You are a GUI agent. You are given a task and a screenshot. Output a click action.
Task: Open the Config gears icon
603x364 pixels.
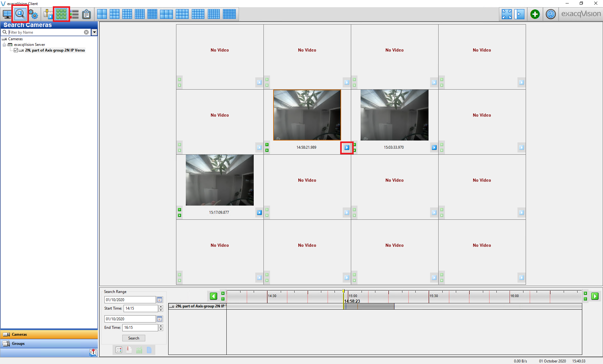point(33,14)
